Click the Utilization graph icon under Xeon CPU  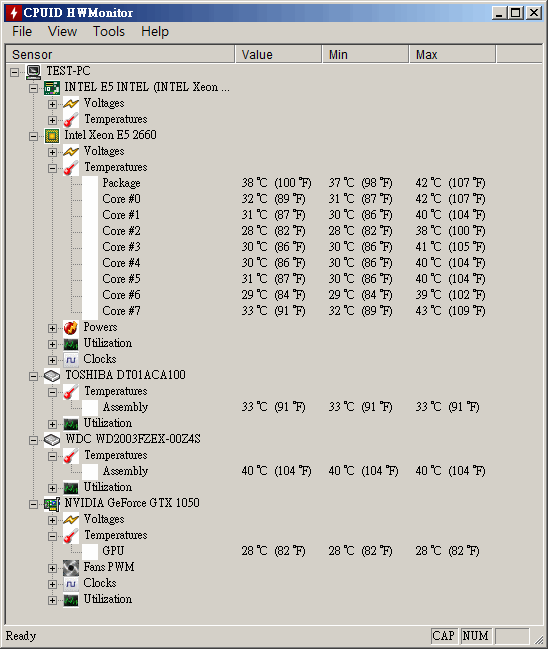[71, 344]
